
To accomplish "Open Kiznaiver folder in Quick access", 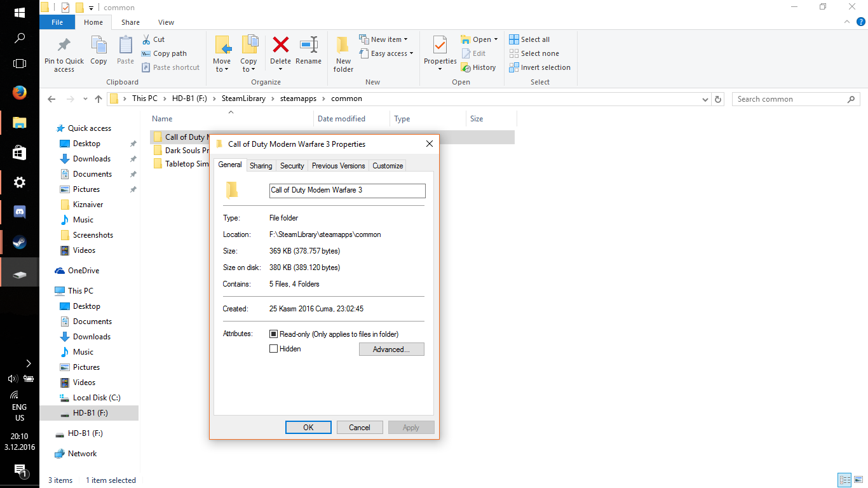I will tap(88, 205).
